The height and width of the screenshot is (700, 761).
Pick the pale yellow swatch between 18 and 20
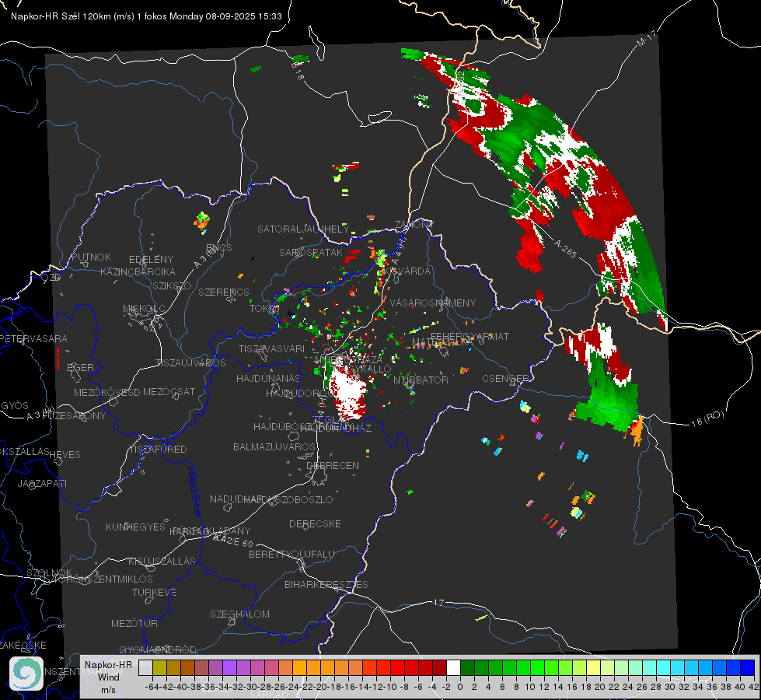coord(594,667)
